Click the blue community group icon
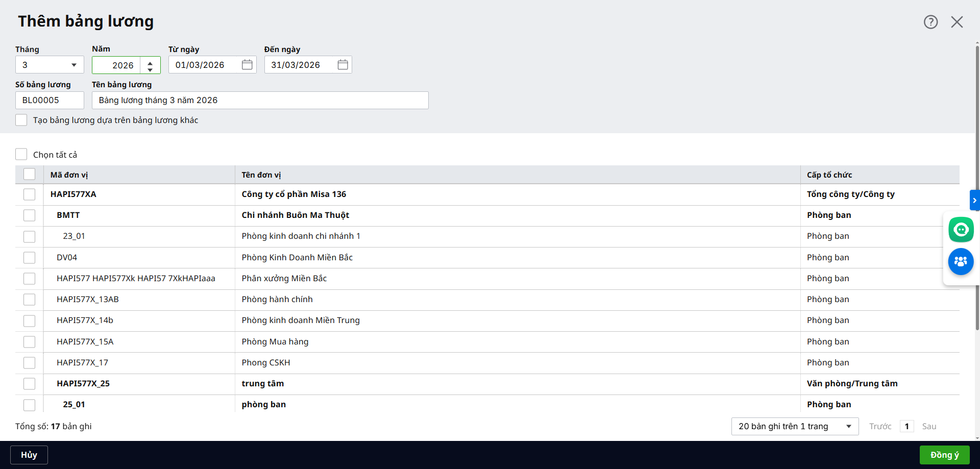Image resolution: width=980 pixels, height=469 pixels. tap(961, 261)
